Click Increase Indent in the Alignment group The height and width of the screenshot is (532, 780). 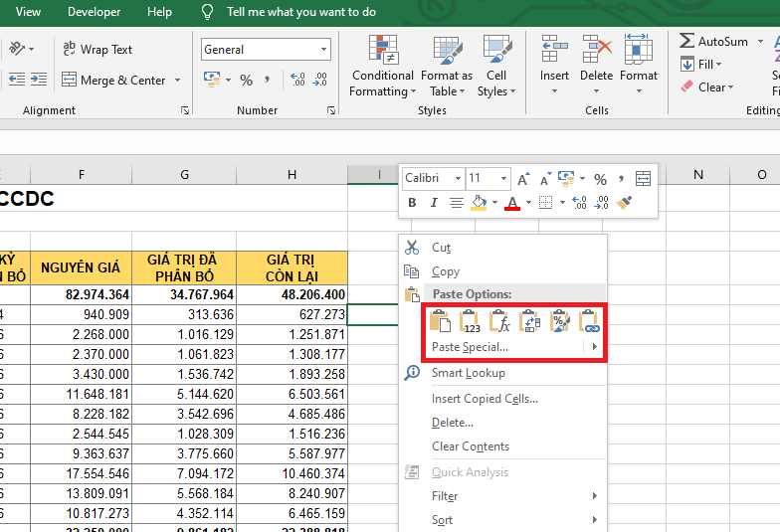38,80
